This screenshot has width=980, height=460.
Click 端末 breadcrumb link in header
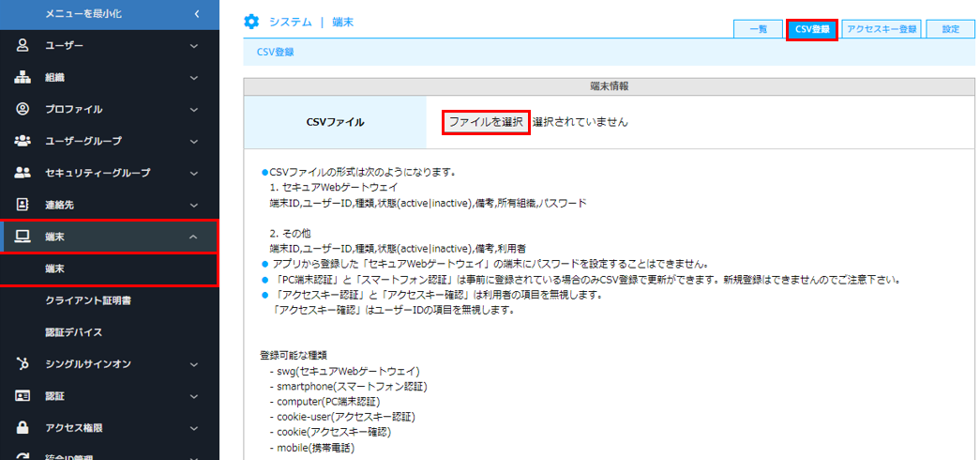pyautogui.click(x=342, y=23)
